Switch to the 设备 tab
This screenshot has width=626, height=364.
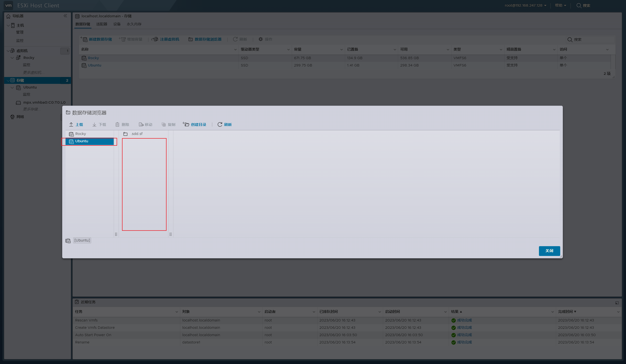click(117, 24)
